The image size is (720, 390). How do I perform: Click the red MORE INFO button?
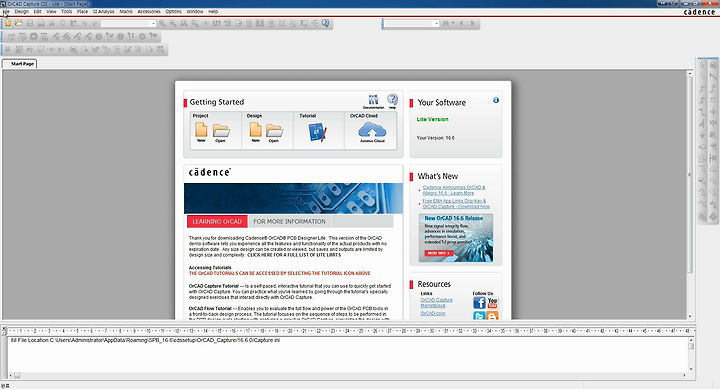[439, 253]
